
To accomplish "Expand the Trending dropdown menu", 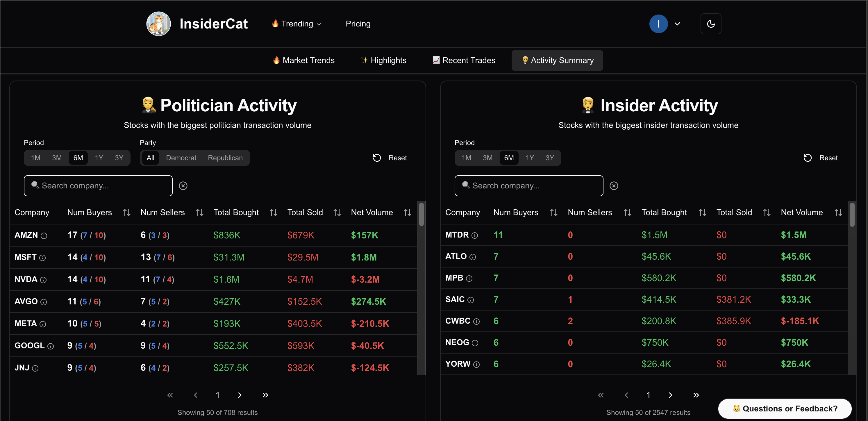I will tap(297, 24).
